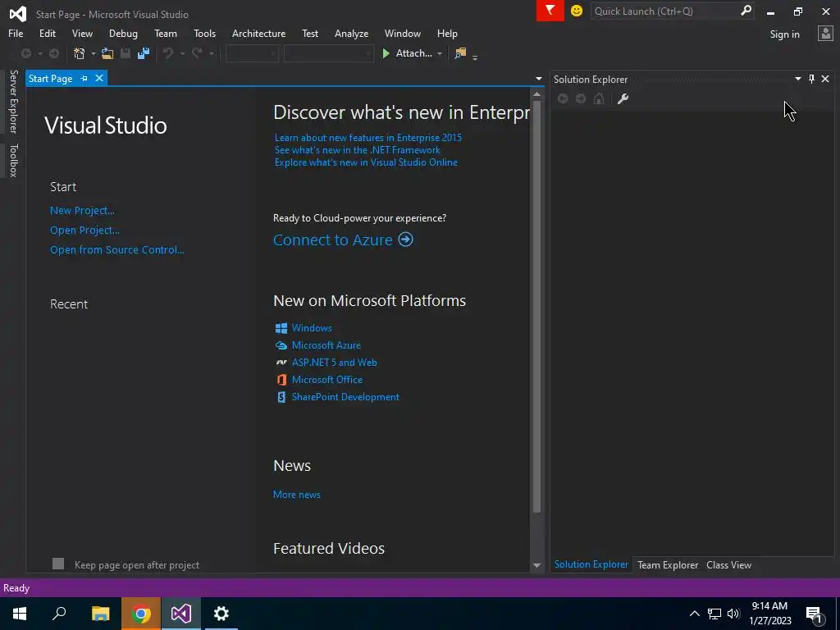840x630 pixels.
Task: Close the Start Page tab
Action: click(99, 78)
